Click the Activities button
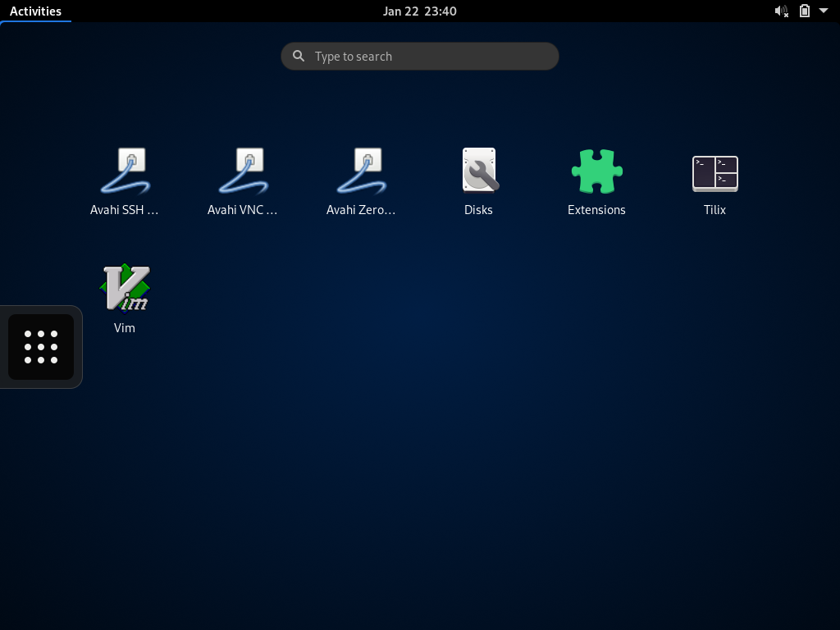 point(35,11)
